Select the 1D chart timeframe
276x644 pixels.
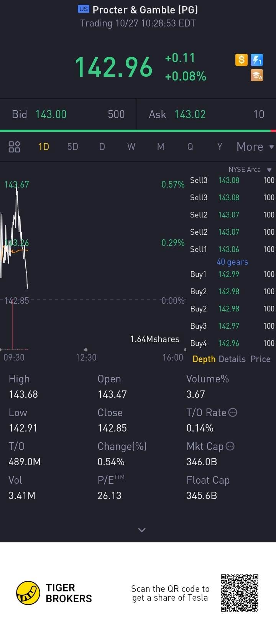[44, 147]
